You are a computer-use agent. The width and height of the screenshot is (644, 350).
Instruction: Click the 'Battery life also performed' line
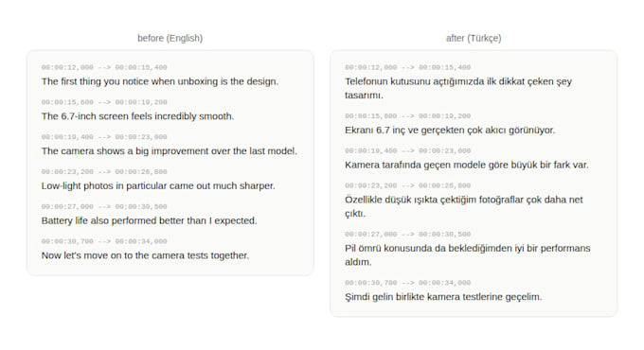[x=149, y=220]
